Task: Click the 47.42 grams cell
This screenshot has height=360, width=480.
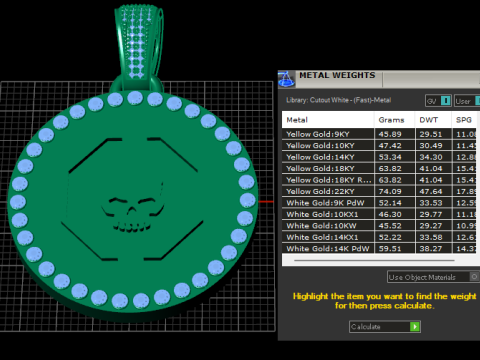Action: coord(395,146)
